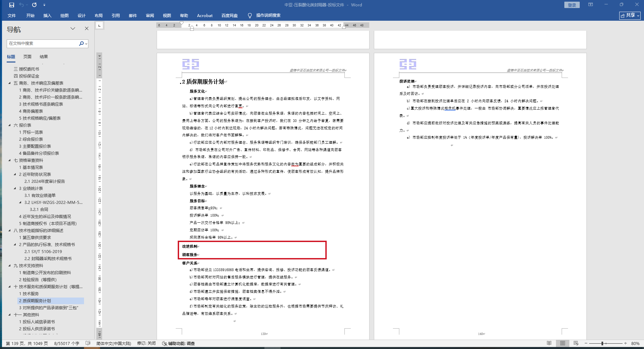Open the 设计 ribbon tab
The image size is (644, 349).
click(x=82, y=15)
